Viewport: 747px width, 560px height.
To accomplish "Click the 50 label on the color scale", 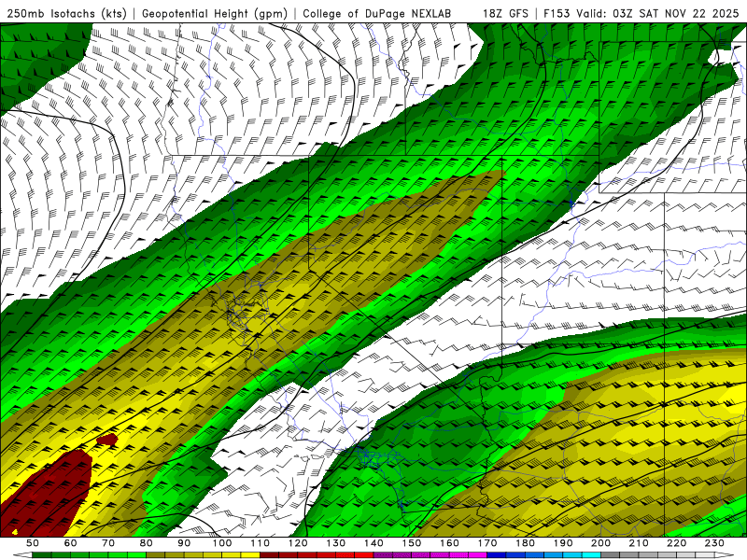I will [32, 543].
